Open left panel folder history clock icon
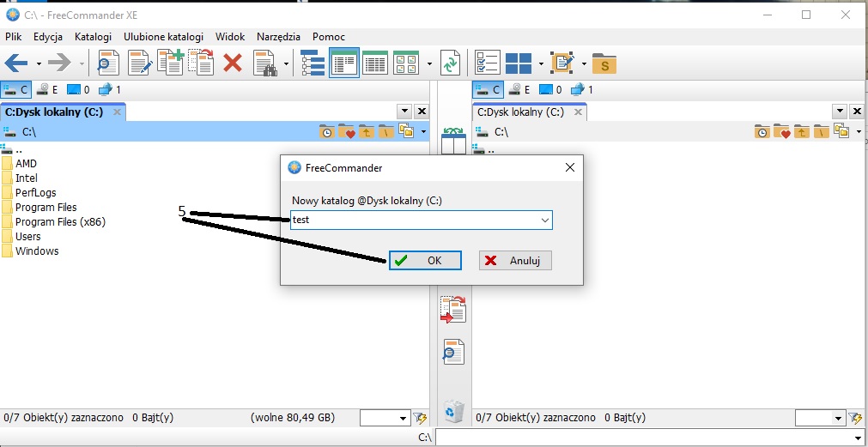The height and width of the screenshot is (447, 868). pyautogui.click(x=326, y=131)
